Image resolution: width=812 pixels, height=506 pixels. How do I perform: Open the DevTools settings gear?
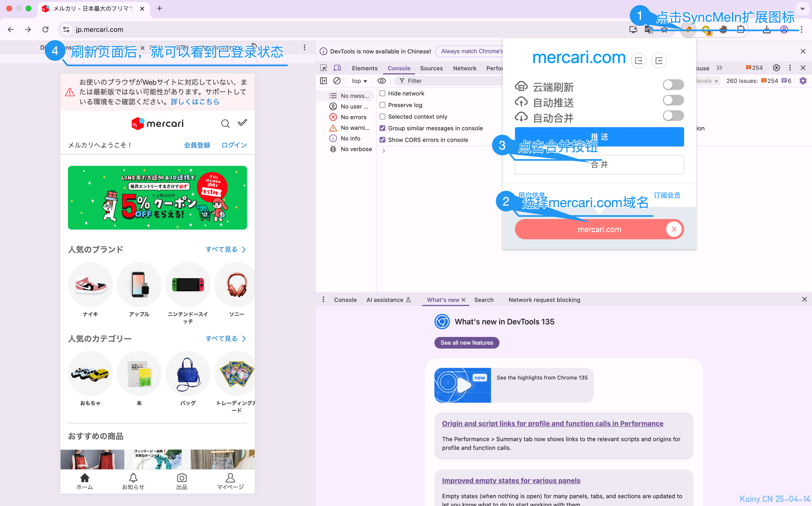[776, 68]
